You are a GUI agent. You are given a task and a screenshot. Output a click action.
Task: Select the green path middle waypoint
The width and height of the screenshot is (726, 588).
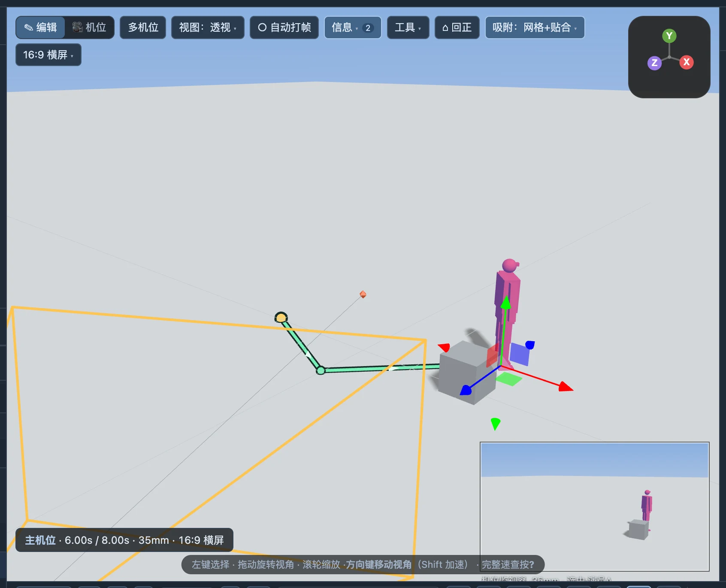[321, 370]
